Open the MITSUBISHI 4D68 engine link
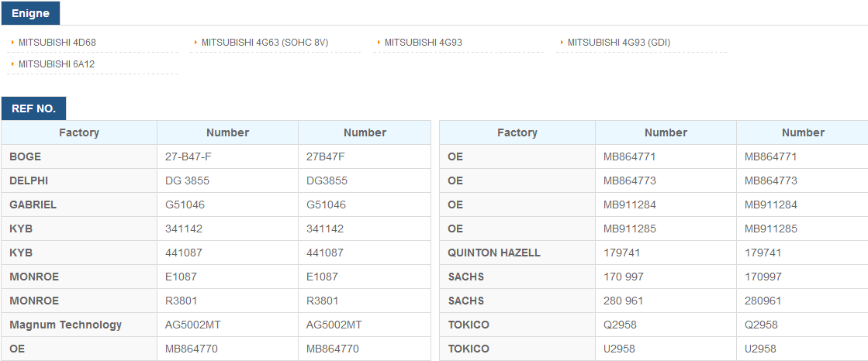The width and height of the screenshot is (868, 361). (x=57, y=42)
